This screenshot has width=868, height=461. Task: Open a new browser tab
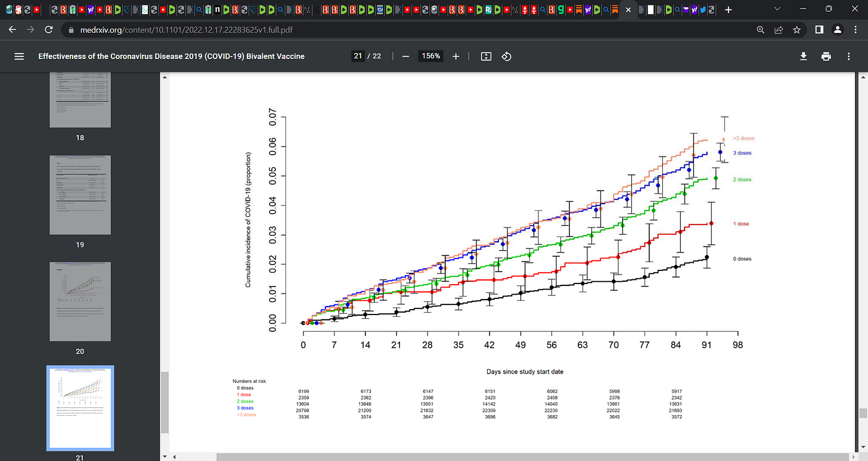click(x=728, y=10)
